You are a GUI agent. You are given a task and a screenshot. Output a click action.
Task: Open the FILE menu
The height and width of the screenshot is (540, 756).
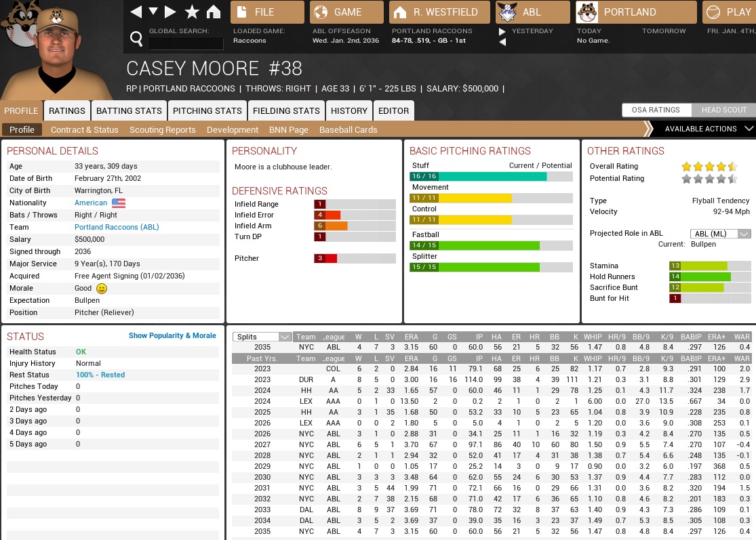click(267, 12)
